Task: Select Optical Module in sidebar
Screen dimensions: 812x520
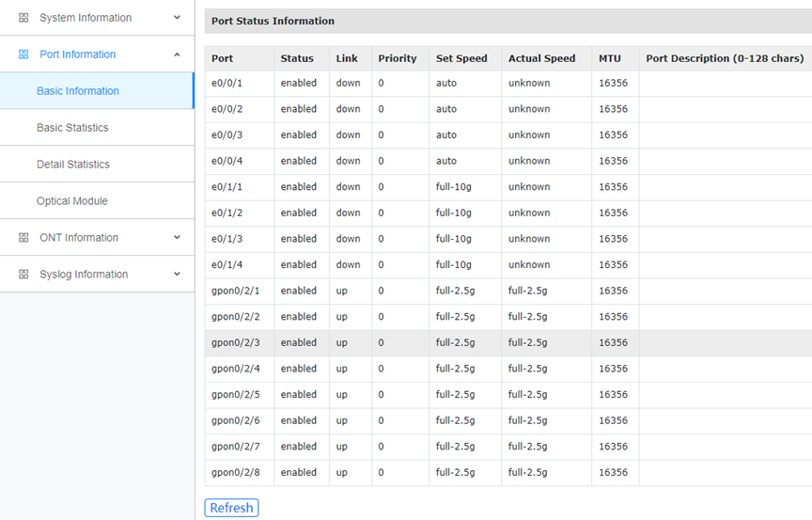Action: tap(72, 201)
